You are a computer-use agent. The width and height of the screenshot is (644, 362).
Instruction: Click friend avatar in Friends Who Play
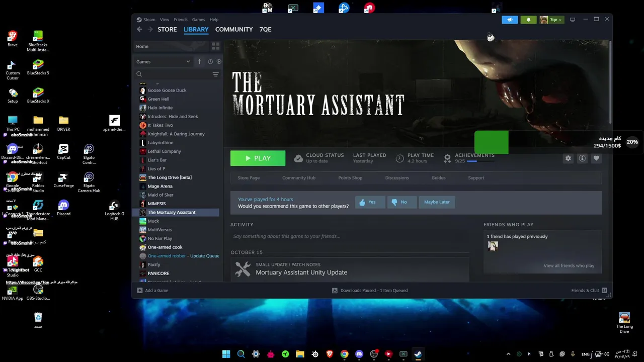tap(493, 246)
